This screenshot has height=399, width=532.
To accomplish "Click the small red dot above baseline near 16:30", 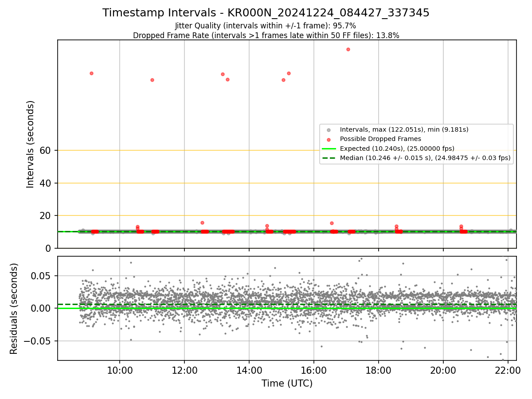I will click(x=332, y=223).
